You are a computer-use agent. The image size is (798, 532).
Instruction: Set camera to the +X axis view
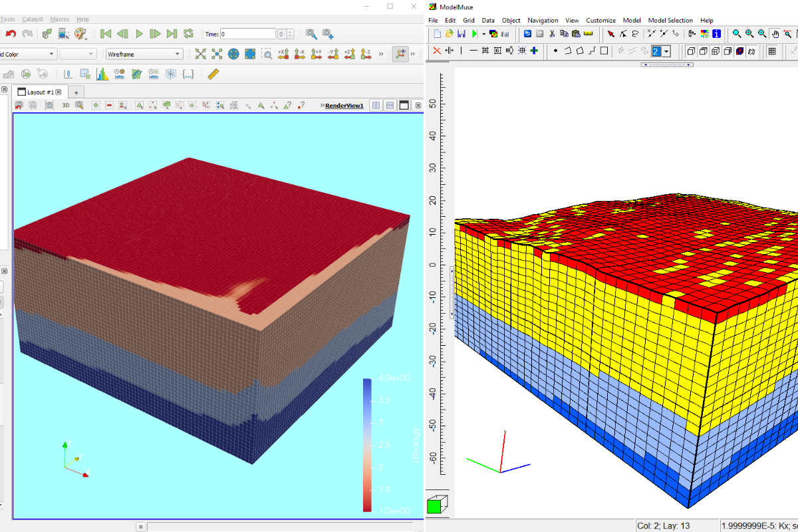282,53
